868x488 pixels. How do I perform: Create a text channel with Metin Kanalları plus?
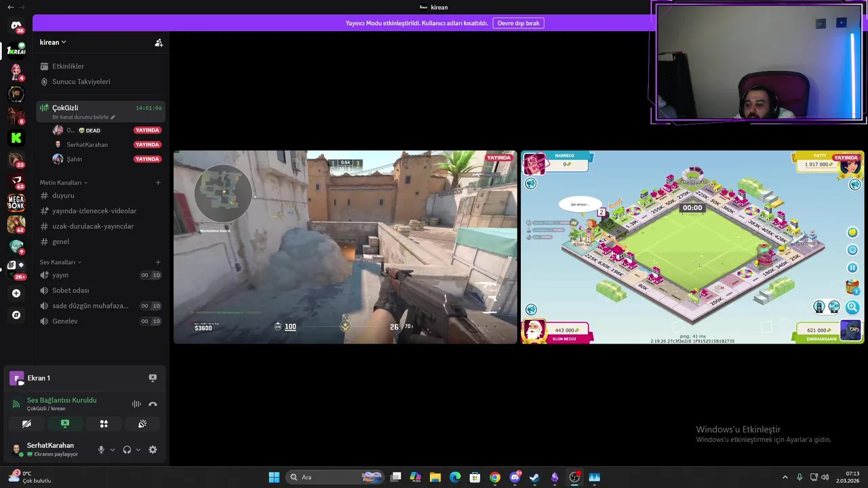[x=158, y=182]
